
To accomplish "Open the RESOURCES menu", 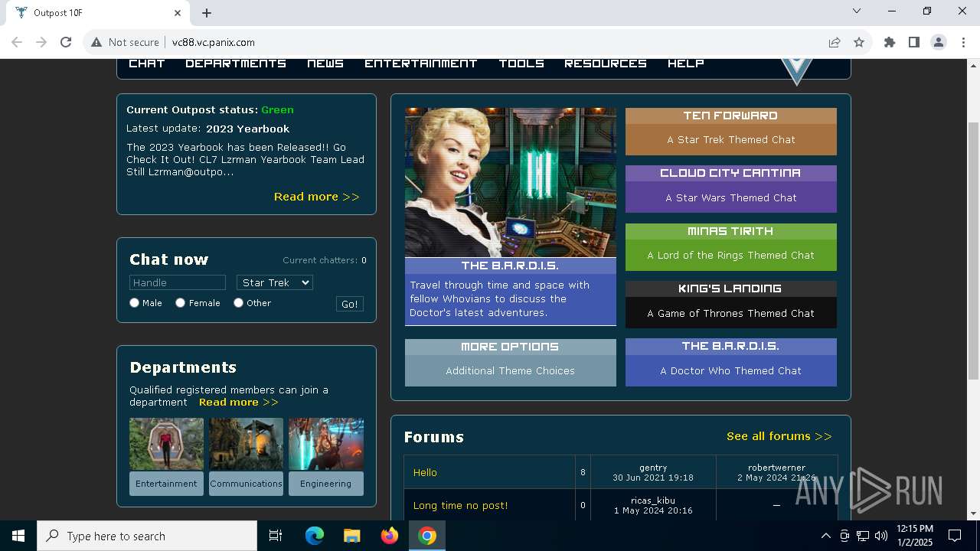I will (606, 64).
